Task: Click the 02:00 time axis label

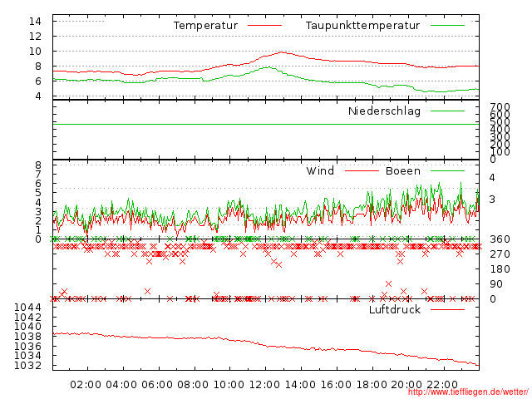Action: click(86, 385)
